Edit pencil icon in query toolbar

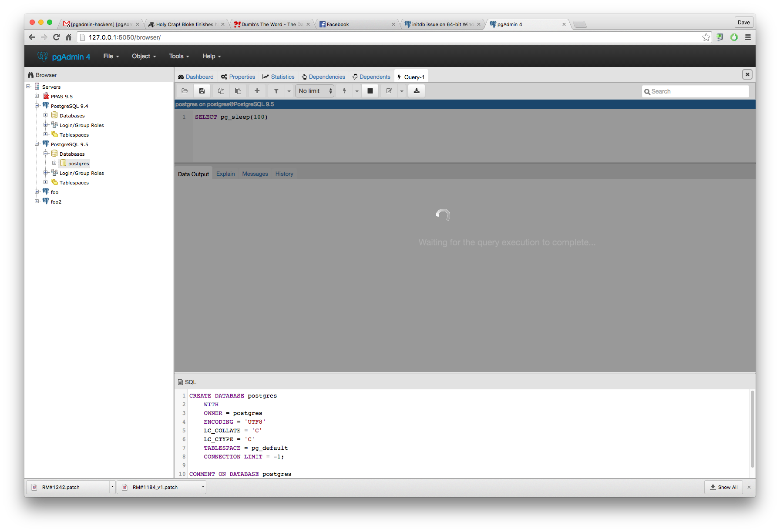[389, 91]
